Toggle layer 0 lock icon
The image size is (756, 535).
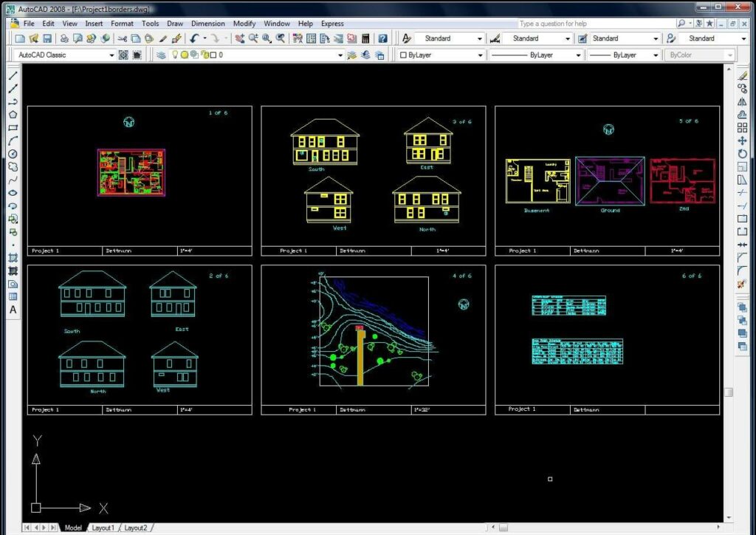click(205, 55)
